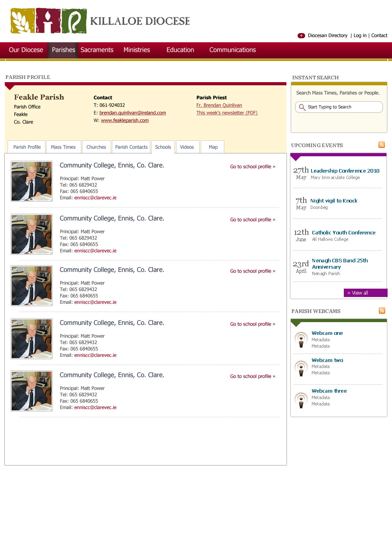The width and height of the screenshot is (392, 539).
Task: Open this week's newsletter PDF link
Action: (x=227, y=113)
